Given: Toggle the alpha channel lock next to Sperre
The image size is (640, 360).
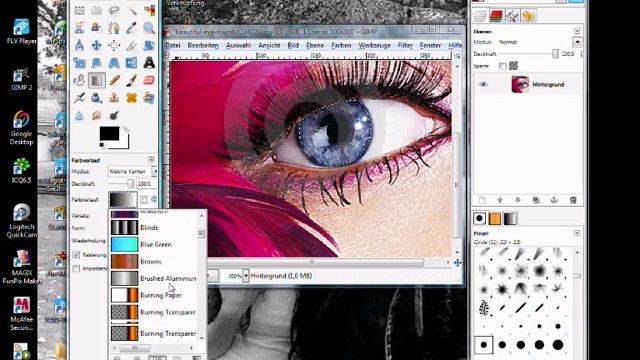Looking at the screenshot, I should [x=513, y=65].
